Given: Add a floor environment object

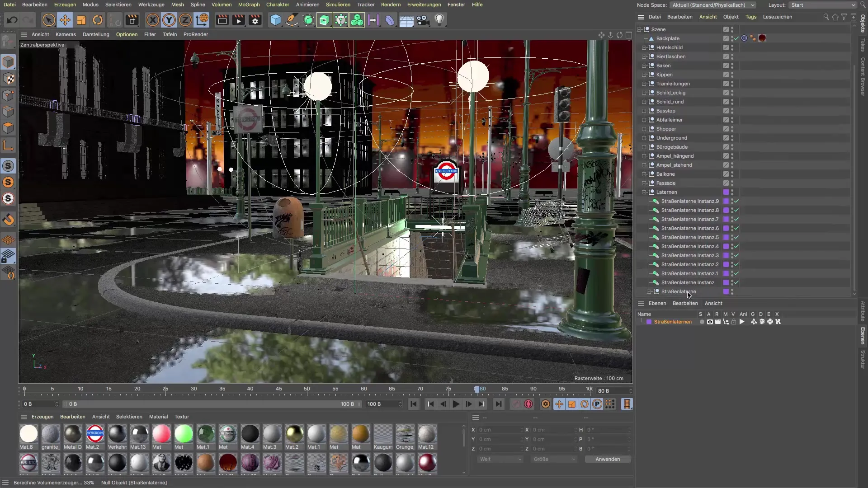Looking at the screenshot, I should click(406, 20).
